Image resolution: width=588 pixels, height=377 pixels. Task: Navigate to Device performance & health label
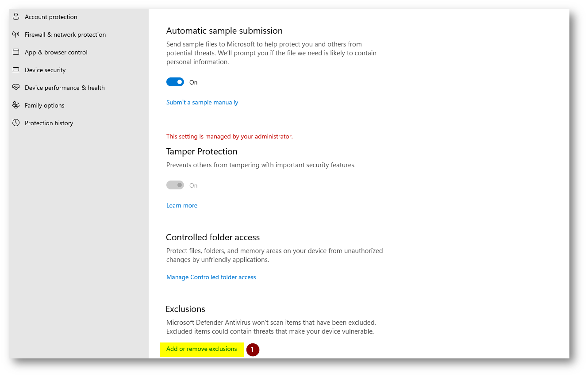(x=65, y=88)
